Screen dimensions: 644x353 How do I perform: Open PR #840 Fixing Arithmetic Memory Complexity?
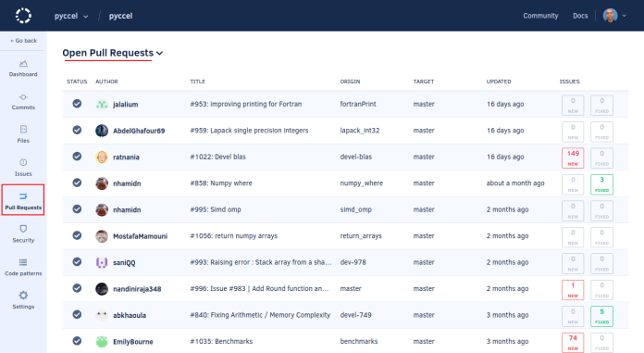260,315
